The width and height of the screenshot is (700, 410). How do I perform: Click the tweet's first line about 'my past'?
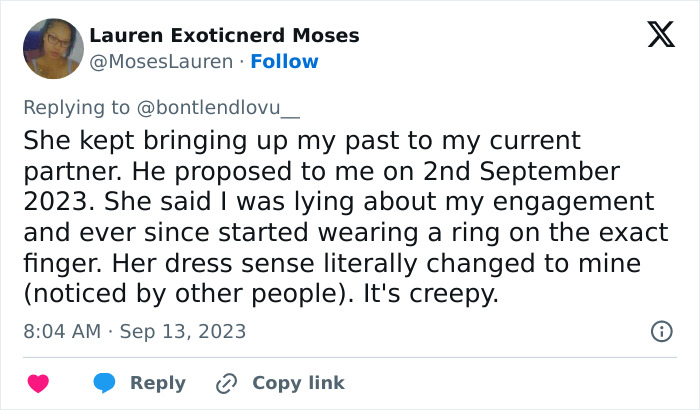(300, 138)
